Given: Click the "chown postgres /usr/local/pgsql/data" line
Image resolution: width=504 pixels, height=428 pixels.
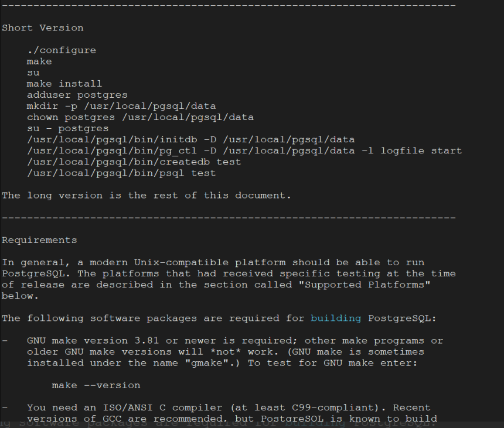Looking at the screenshot, I should tap(140, 117).
